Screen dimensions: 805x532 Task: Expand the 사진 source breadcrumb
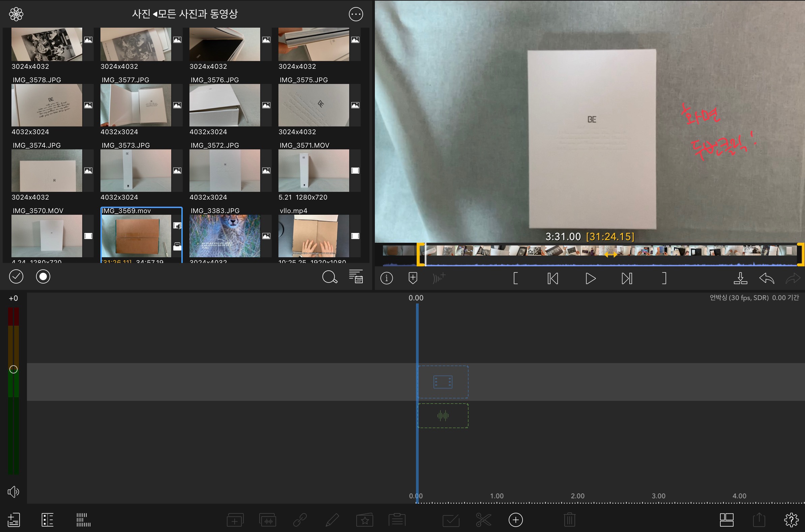click(141, 14)
